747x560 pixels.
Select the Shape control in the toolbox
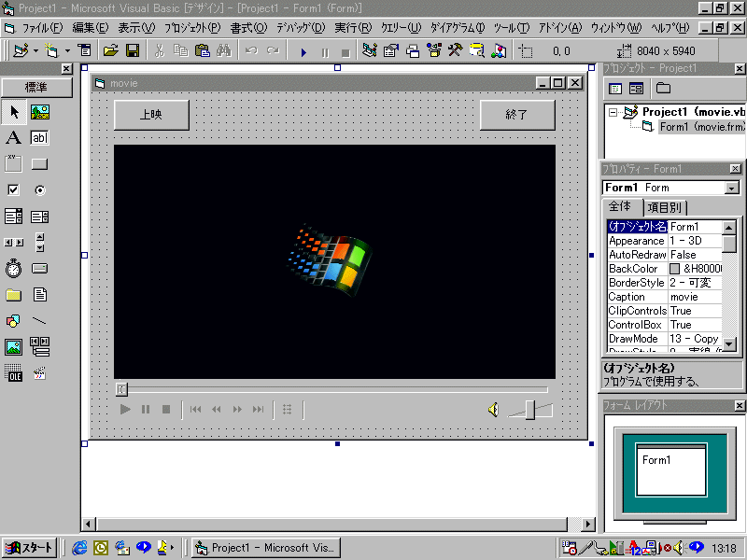pos(13,321)
